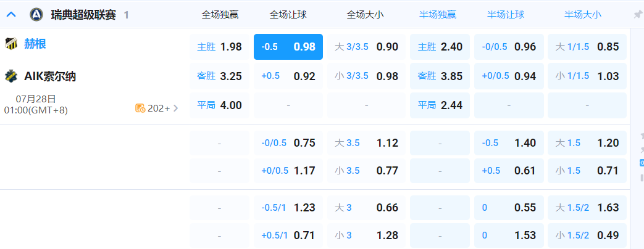Pick over 大 3 at 0.66
The image size is (644, 249).
366,208
